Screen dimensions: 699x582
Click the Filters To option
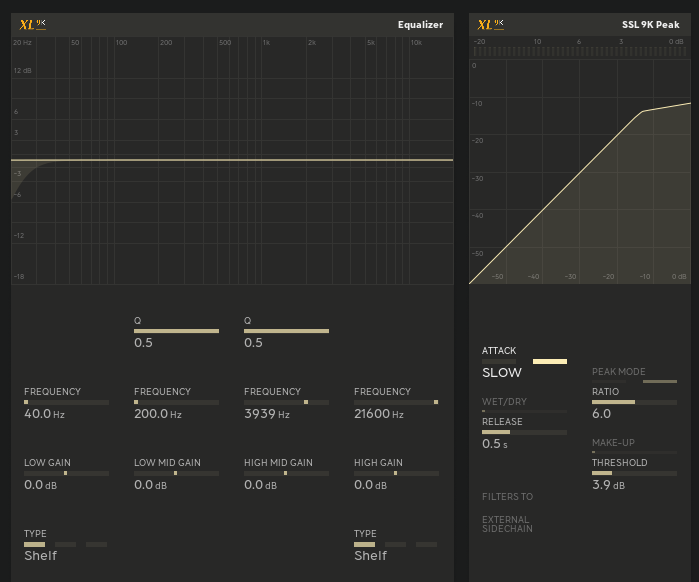tap(507, 496)
